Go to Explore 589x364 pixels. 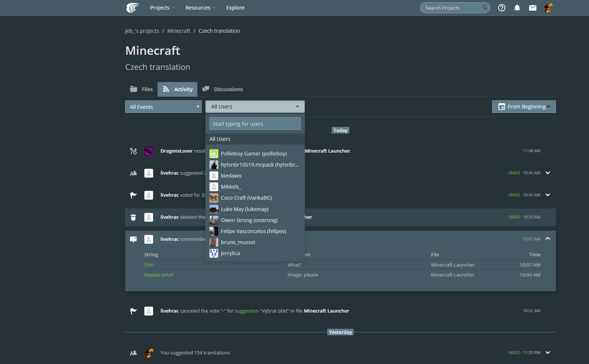point(235,8)
